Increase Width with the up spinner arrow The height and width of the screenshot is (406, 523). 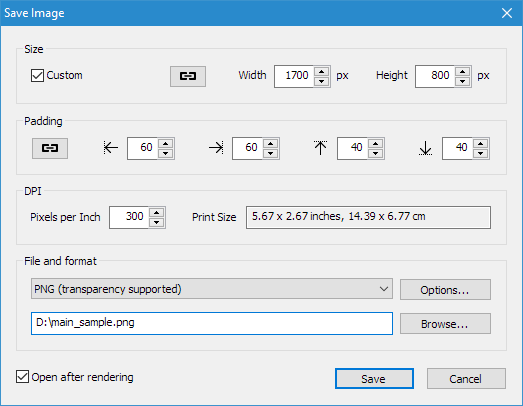(322, 71)
